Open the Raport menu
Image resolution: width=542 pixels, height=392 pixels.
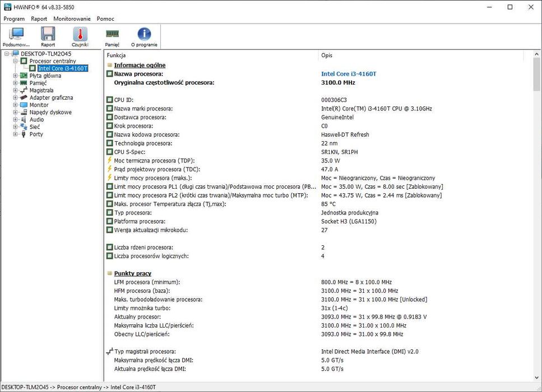coord(39,18)
